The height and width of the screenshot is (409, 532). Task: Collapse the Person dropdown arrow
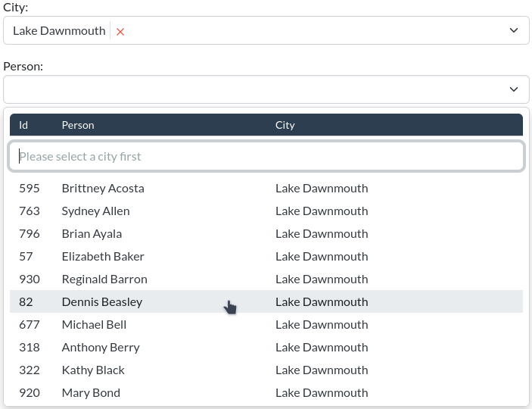pyautogui.click(x=514, y=89)
